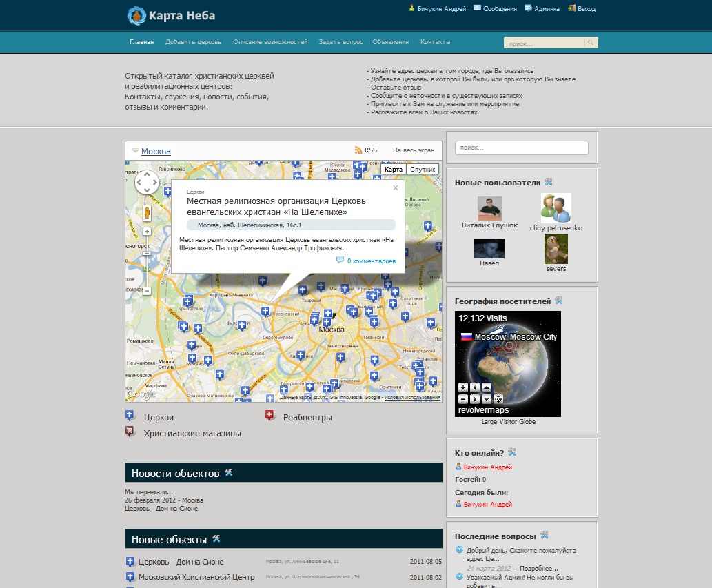
Task: Open Добавить церковь menu item
Action: click(x=193, y=42)
